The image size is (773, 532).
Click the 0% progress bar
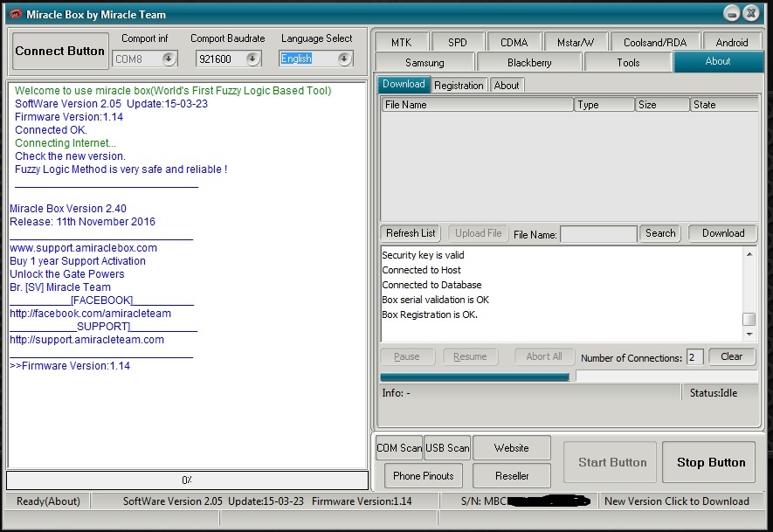[x=187, y=480]
